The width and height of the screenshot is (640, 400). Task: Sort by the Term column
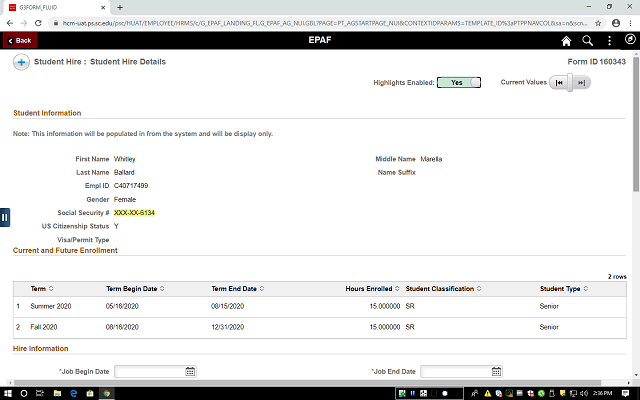[x=42, y=289]
